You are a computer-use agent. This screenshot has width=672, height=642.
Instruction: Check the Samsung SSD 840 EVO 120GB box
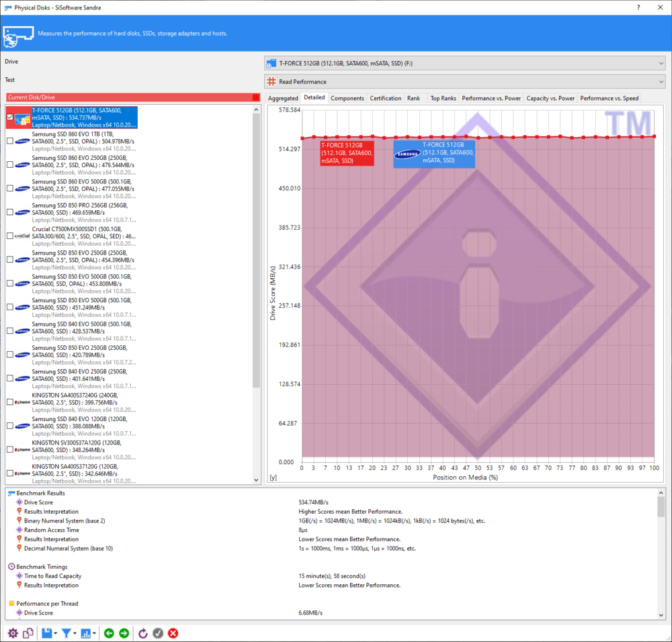[x=10, y=426]
